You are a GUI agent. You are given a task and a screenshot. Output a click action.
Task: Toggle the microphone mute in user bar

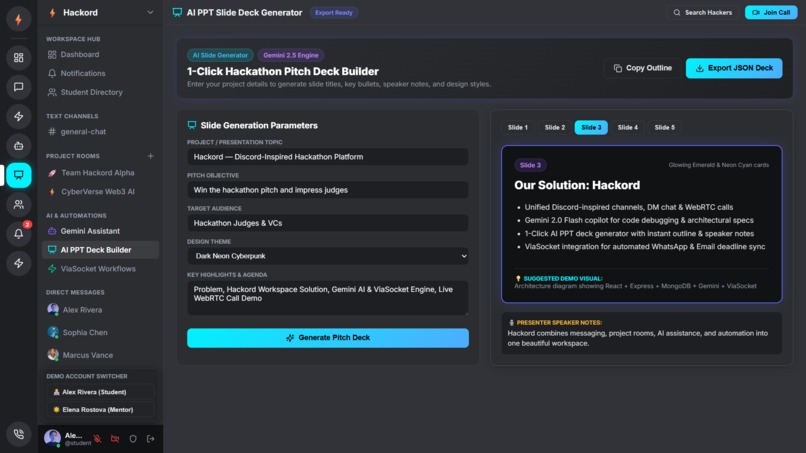click(97, 439)
